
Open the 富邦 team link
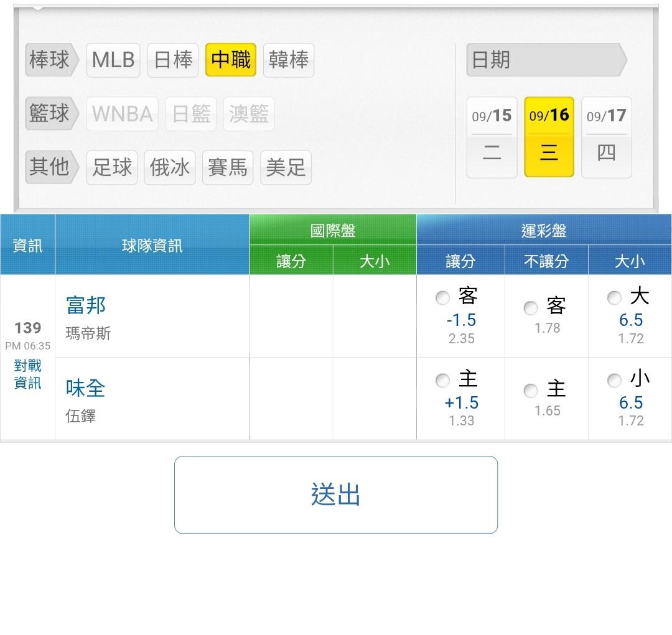[x=86, y=305]
